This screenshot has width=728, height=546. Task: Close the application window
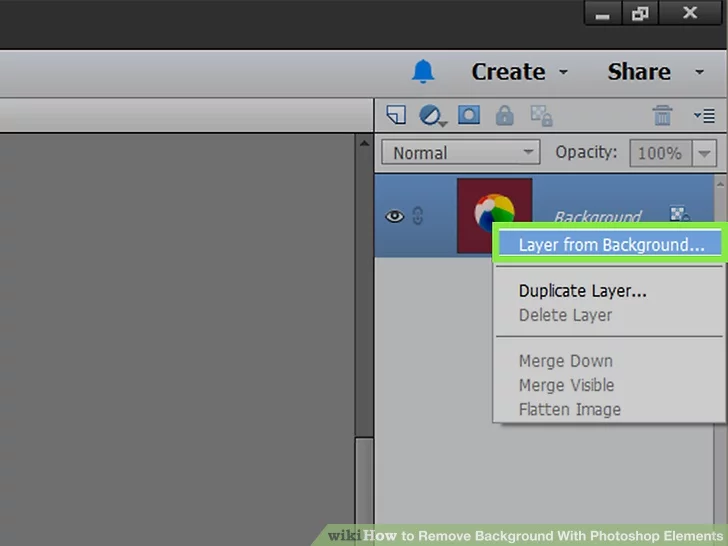690,13
